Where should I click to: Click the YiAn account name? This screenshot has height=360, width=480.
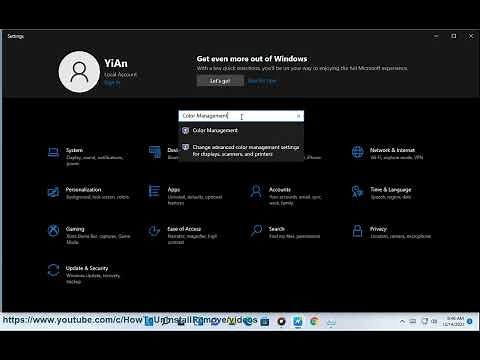[116, 63]
